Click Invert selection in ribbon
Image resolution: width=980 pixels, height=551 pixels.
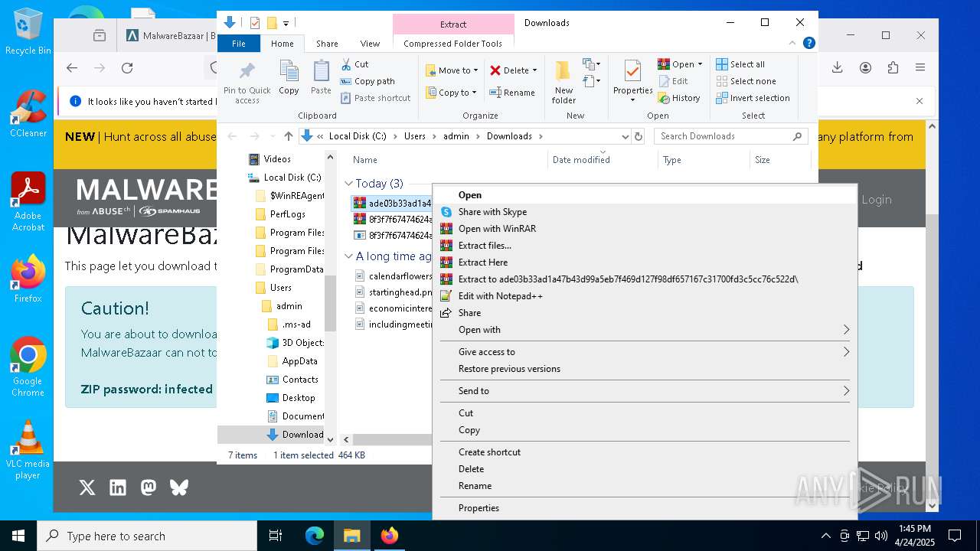[753, 98]
